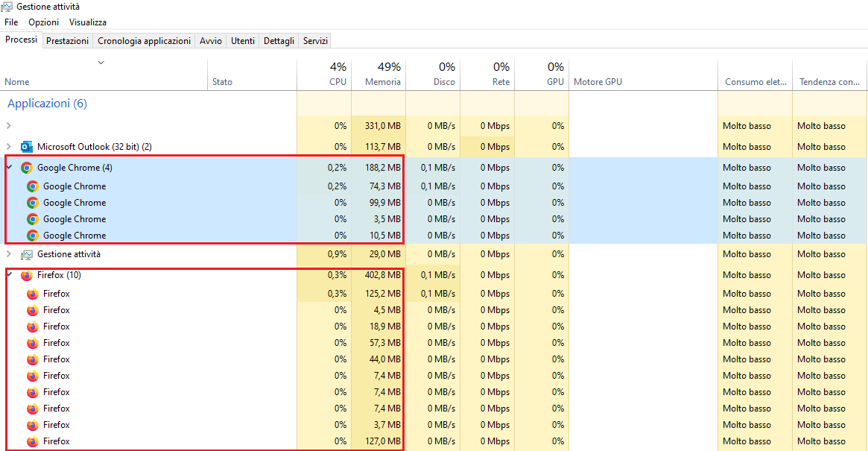The width and height of the screenshot is (868, 451).
Task: Click Firefox icon in the 4,5 MB row
Action: coord(33,310)
